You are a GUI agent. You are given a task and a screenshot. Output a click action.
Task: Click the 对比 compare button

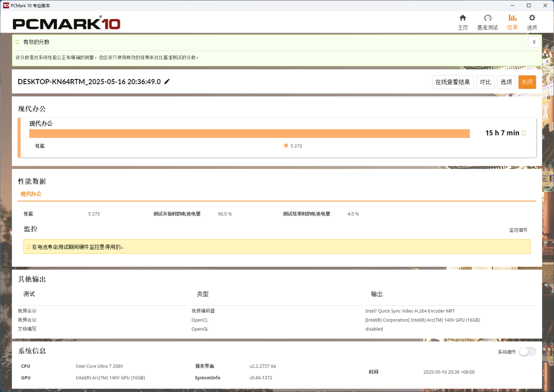point(485,82)
